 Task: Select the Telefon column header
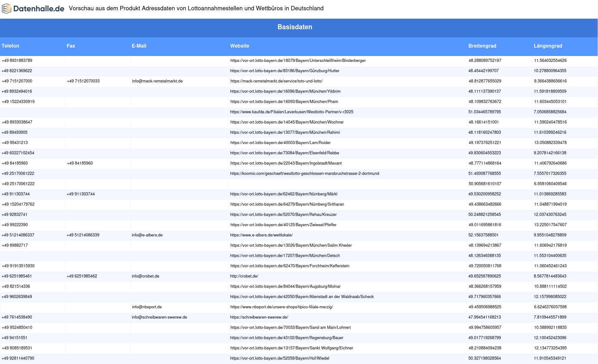(x=10, y=46)
